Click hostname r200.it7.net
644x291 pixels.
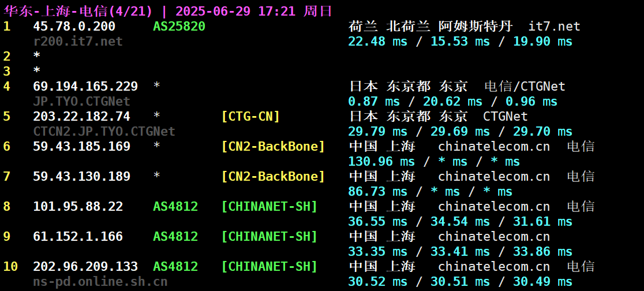tap(78, 42)
